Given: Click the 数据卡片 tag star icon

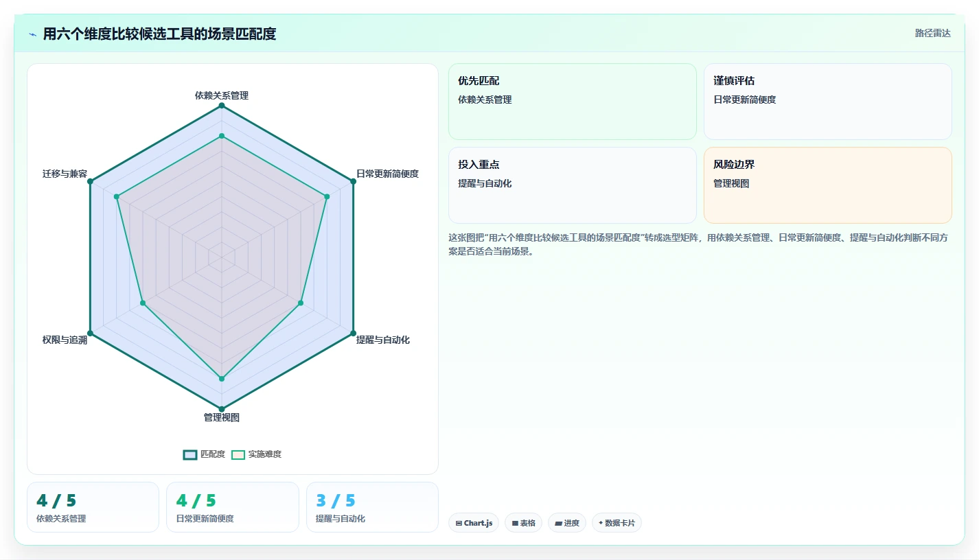Looking at the screenshot, I should click(x=601, y=522).
